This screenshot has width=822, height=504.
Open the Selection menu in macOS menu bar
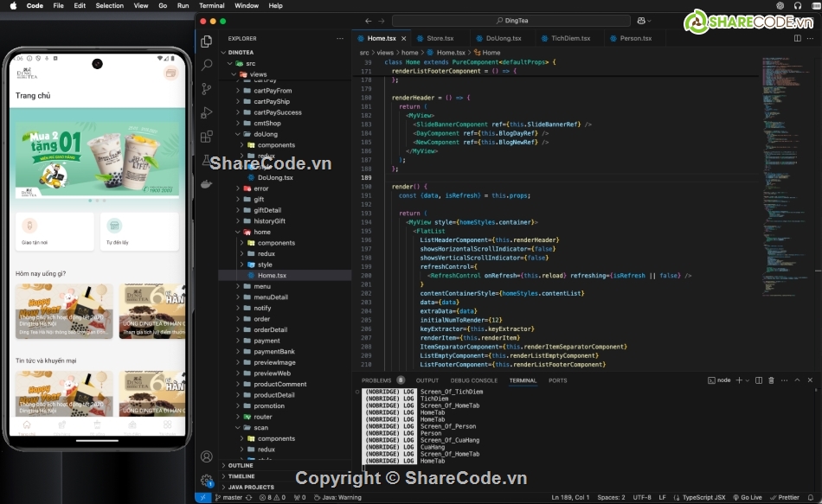click(110, 6)
